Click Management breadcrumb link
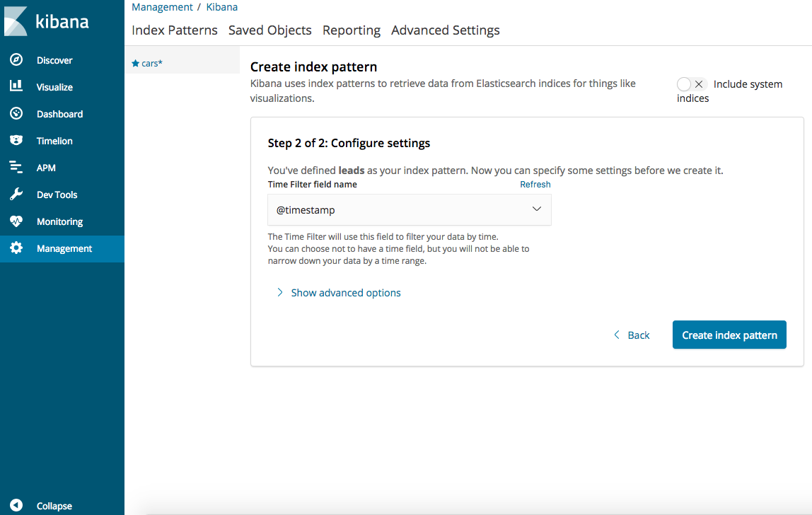812x515 pixels. 162,7
